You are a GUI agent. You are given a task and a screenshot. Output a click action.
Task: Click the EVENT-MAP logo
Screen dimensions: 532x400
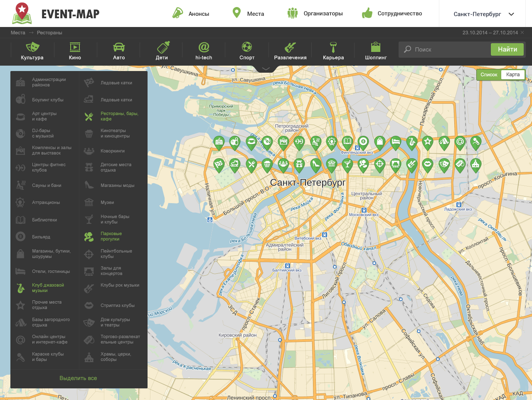[56, 14]
